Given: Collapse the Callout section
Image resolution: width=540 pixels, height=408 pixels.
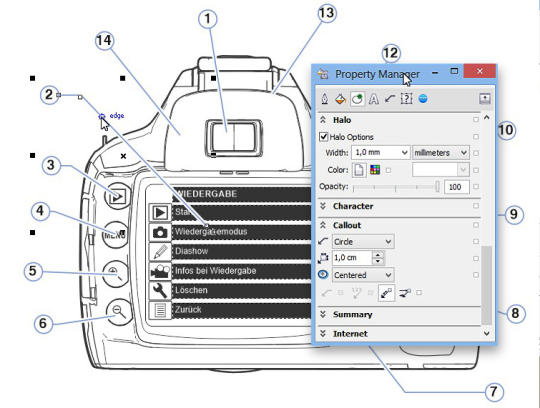Looking at the screenshot, I should point(323,225).
